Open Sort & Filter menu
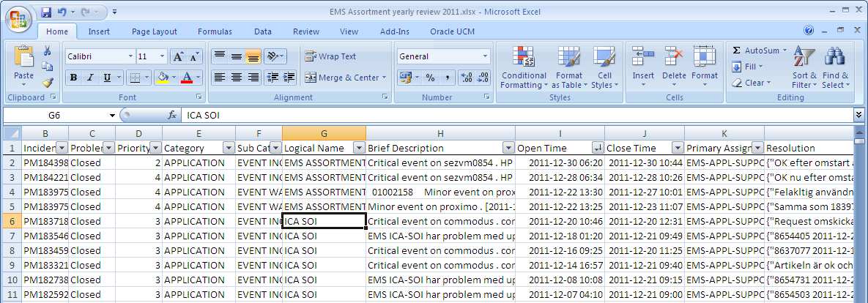This screenshot has height=303, width=868. click(804, 67)
